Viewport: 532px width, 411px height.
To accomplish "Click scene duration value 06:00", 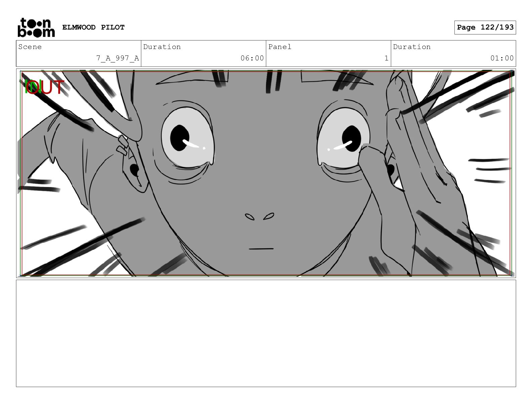I will 252,58.
